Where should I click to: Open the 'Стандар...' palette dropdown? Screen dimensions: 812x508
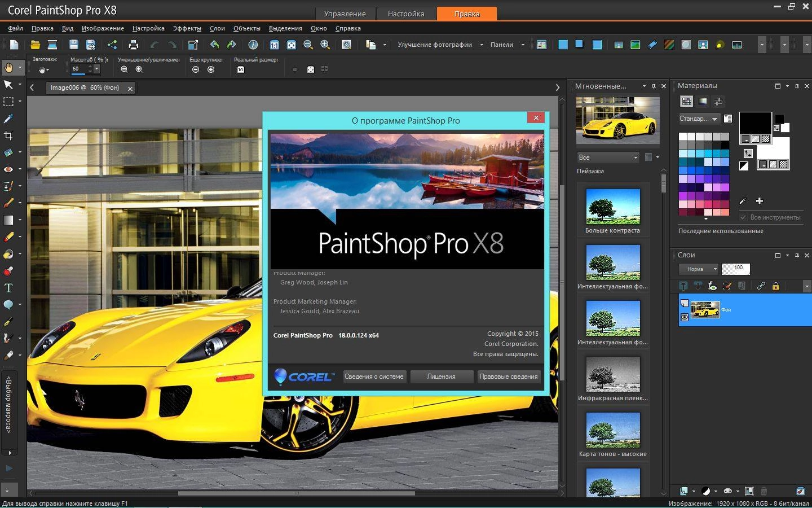pyautogui.click(x=699, y=119)
